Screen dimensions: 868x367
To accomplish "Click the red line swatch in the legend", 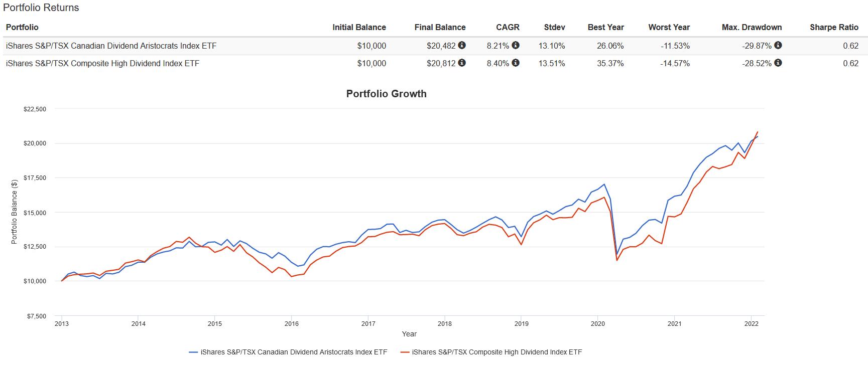I will (405, 352).
